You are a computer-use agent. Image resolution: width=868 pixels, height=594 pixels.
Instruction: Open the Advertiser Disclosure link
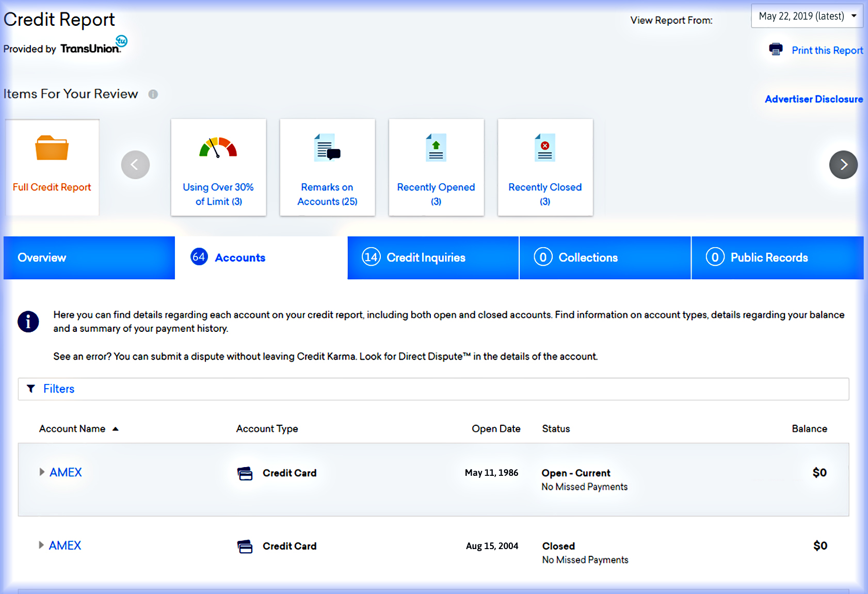click(813, 99)
